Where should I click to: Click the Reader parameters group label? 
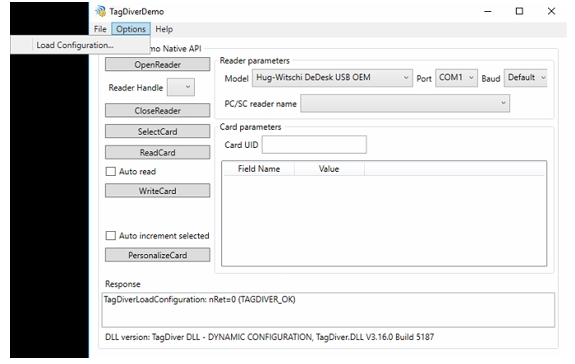click(x=254, y=60)
